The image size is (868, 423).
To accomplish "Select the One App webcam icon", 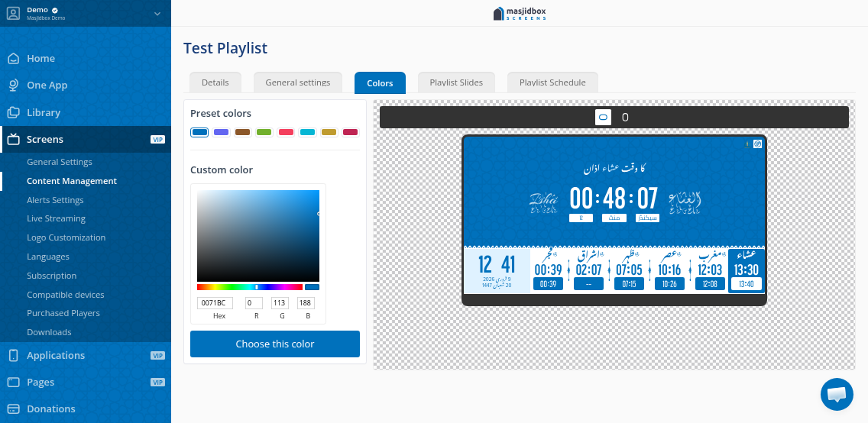I will [x=13, y=86].
